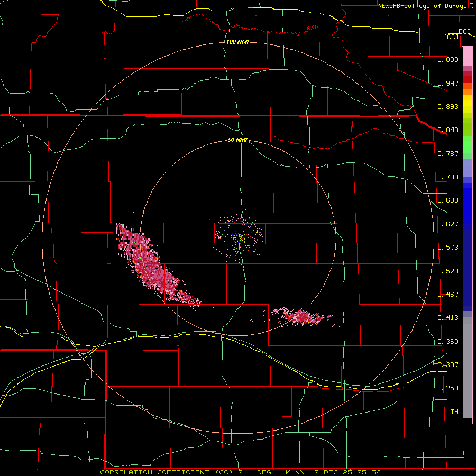
Task: Pick the orange segment of the color bar
Action: tap(467, 91)
